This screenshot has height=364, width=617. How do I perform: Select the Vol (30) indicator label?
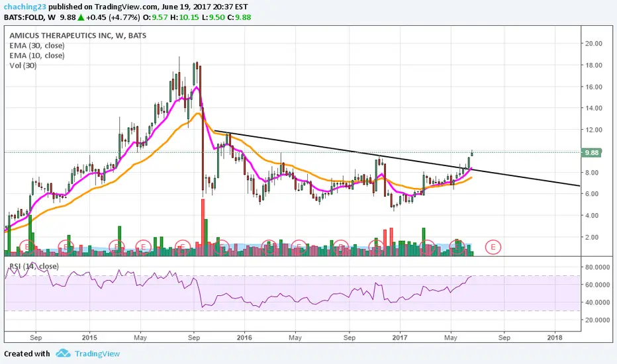click(23, 66)
